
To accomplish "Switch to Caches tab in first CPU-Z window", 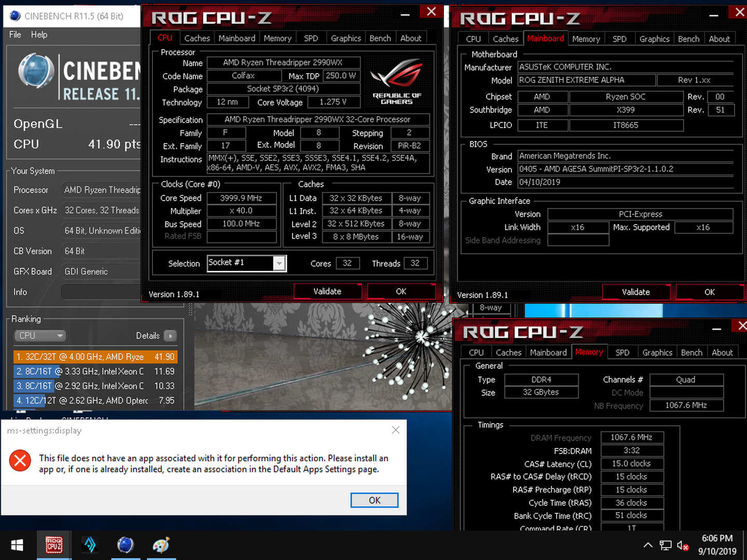I will click(x=197, y=38).
